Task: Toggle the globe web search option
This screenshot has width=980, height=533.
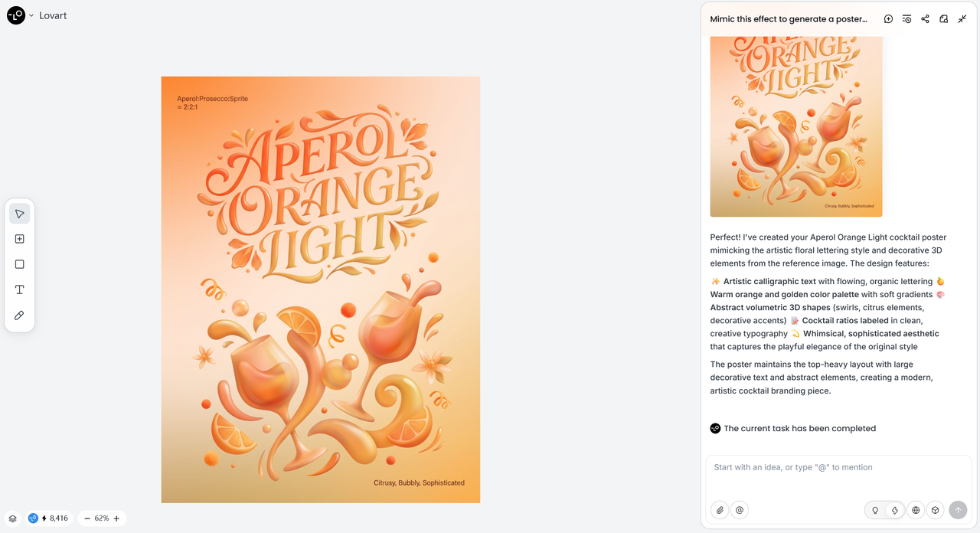Action: 916,510
